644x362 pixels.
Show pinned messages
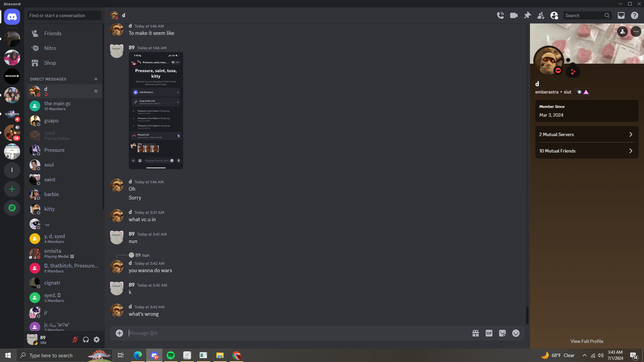point(527,15)
